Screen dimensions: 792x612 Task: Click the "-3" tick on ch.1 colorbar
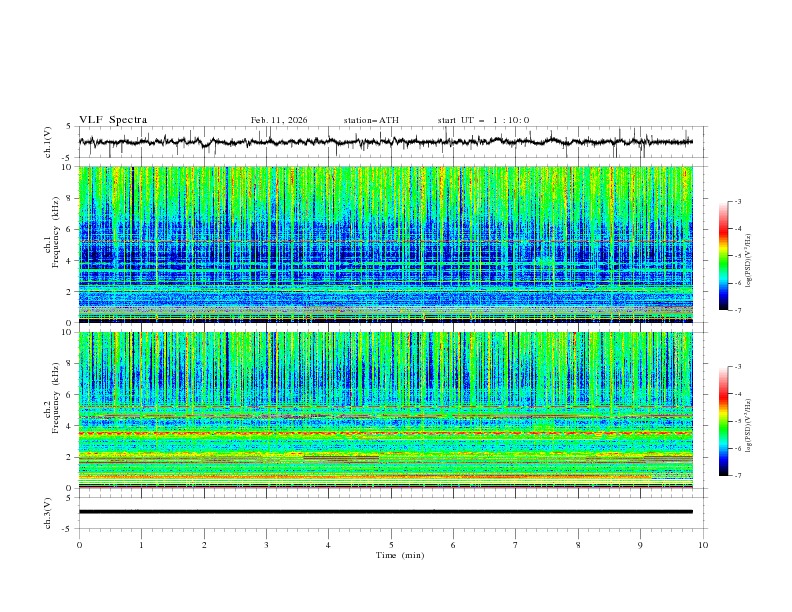(x=738, y=201)
